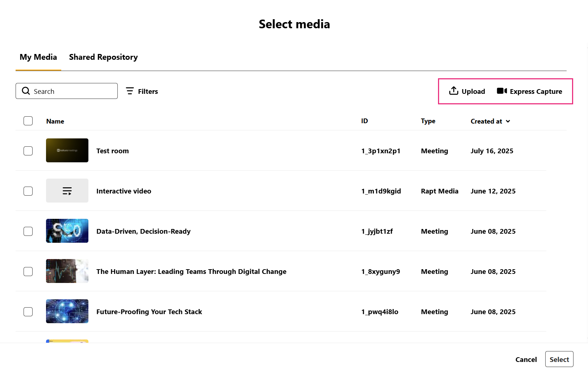Open the My Media tab
Viewport: 588px width, 371px height.
(38, 57)
